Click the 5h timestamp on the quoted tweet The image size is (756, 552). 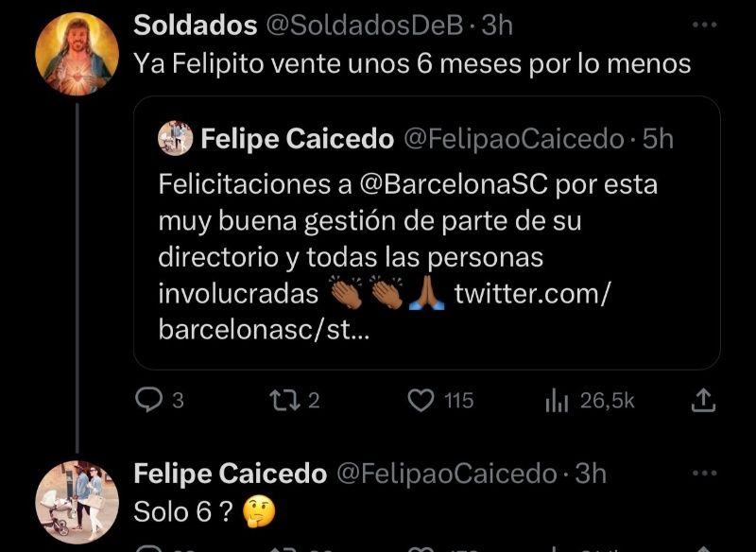658,140
